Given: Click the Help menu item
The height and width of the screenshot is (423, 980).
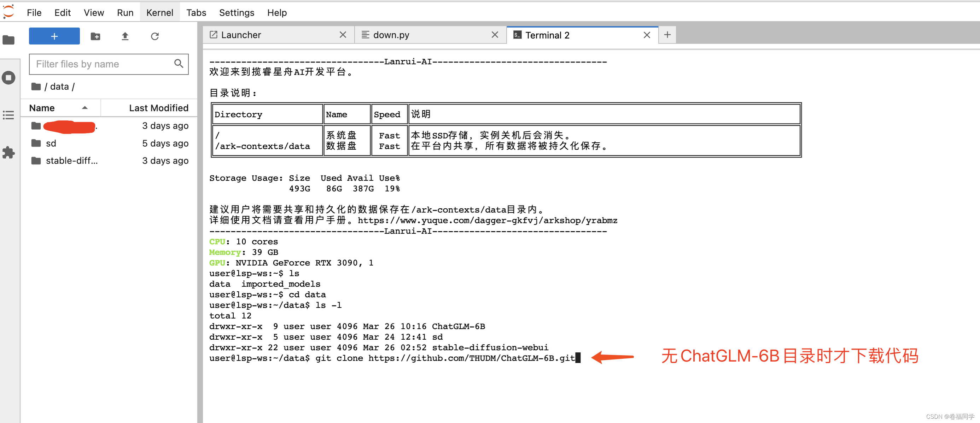Looking at the screenshot, I should pos(278,12).
